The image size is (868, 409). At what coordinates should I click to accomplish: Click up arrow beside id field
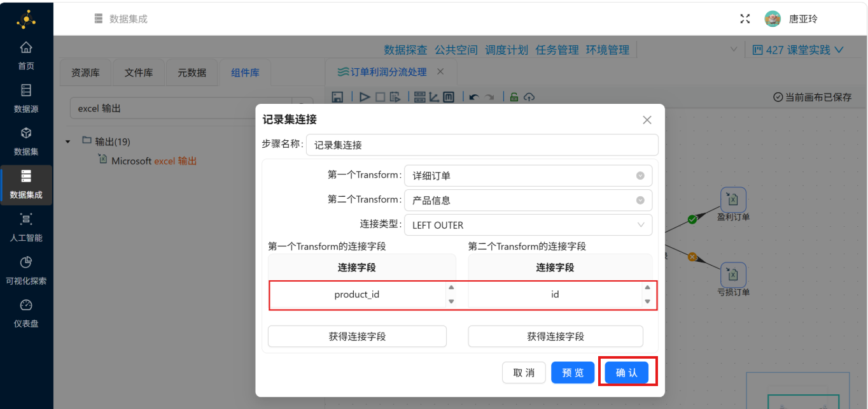point(647,287)
